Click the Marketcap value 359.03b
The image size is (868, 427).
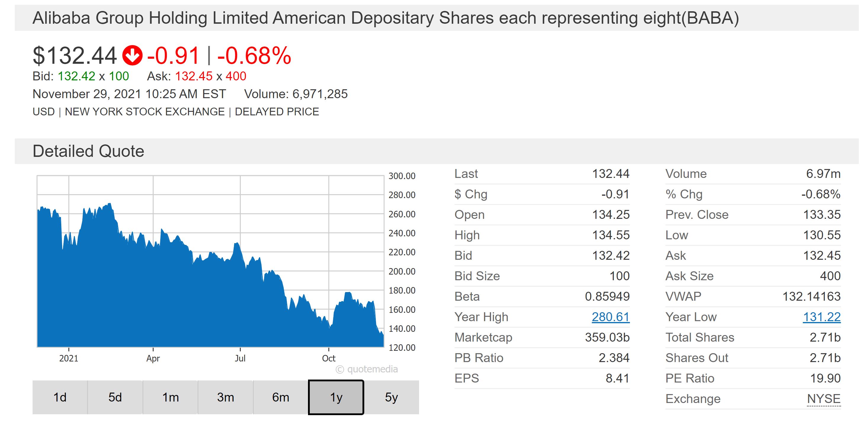click(607, 338)
